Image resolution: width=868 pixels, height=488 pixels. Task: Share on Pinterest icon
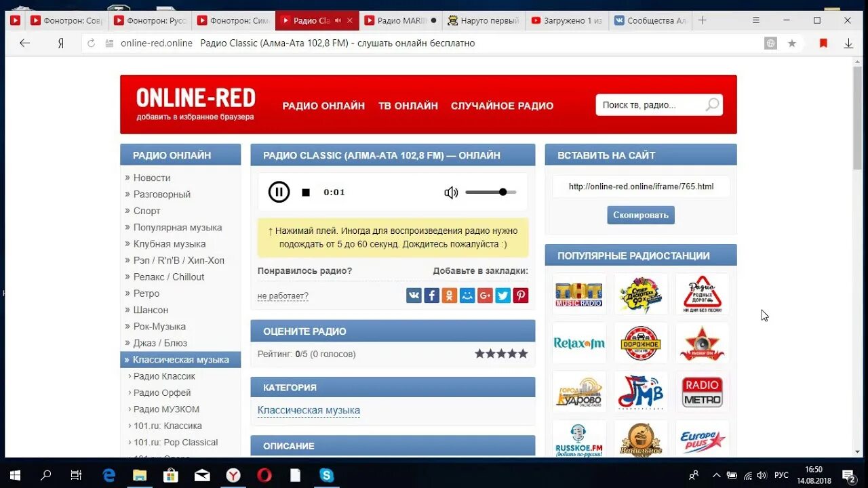coord(520,295)
